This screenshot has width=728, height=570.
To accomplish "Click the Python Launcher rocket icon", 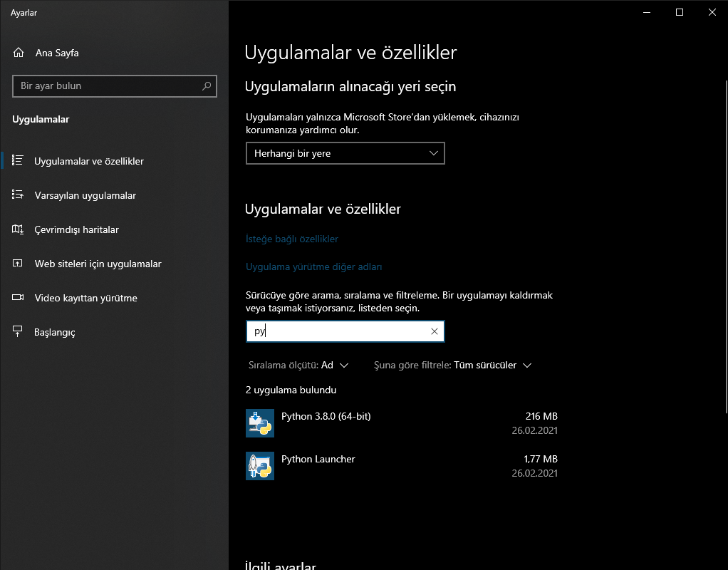I will click(260, 466).
